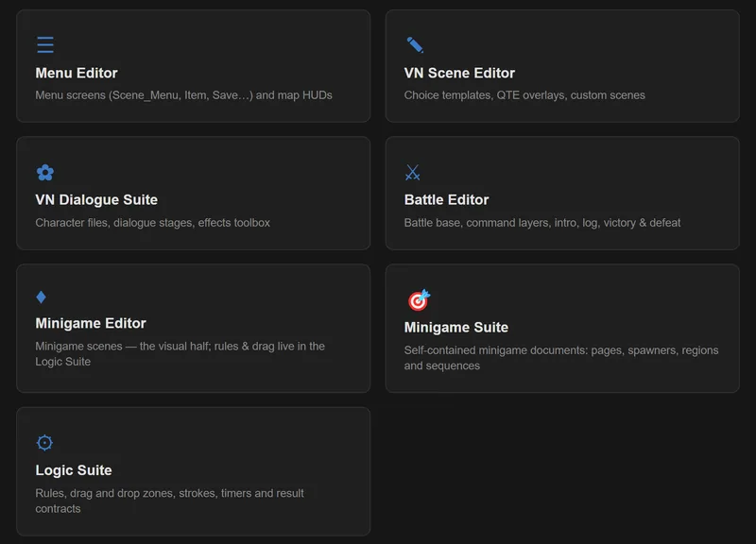The height and width of the screenshot is (544, 756).
Task: Click the Battle Editor crossed swords icon
Action: pos(413,172)
